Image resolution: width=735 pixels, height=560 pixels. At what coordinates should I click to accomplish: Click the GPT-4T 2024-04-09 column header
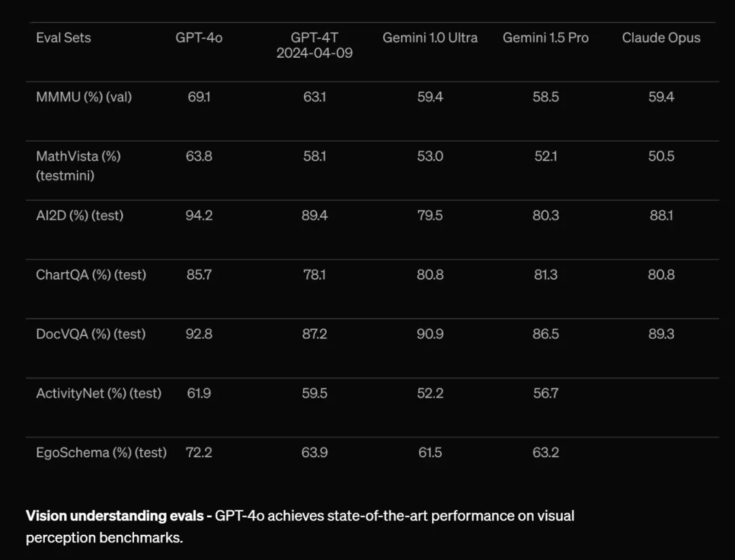(314, 45)
